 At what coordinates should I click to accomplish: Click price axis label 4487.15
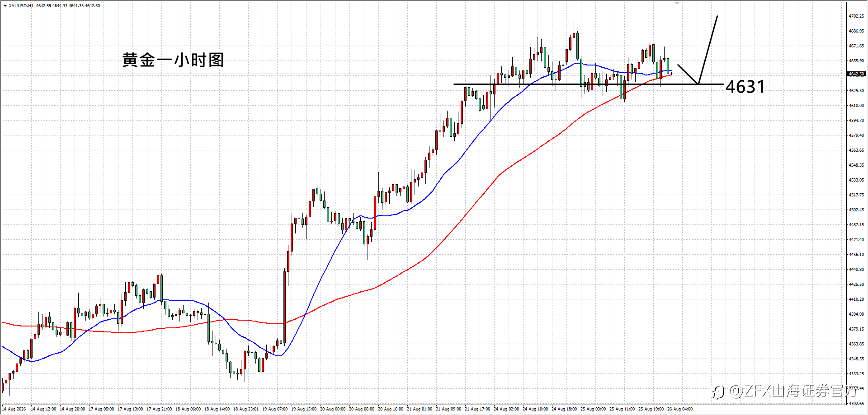click(x=856, y=225)
